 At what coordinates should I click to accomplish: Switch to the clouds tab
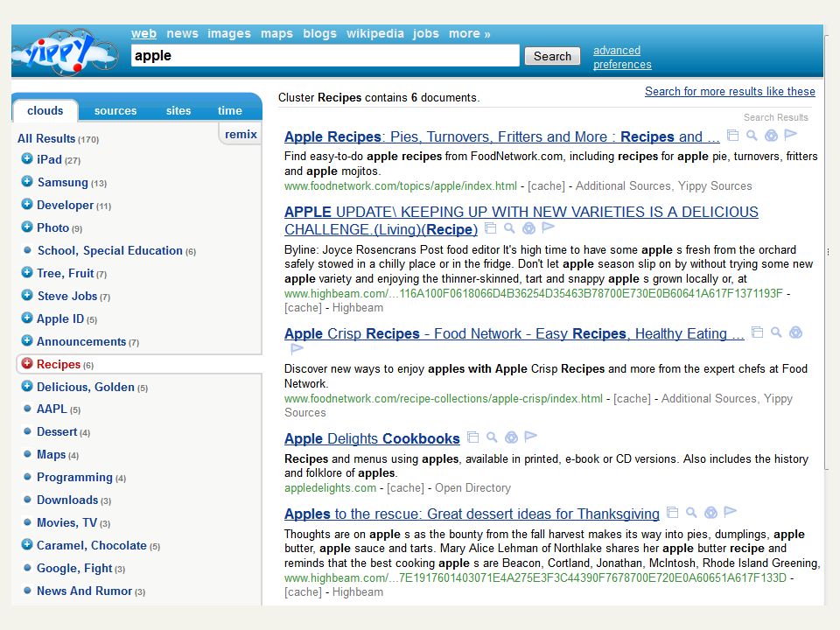coord(45,110)
